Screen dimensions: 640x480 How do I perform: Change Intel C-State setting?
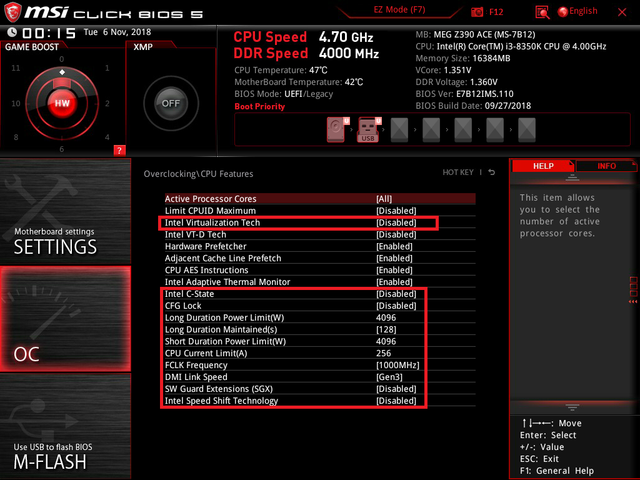[x=320, y=294]
